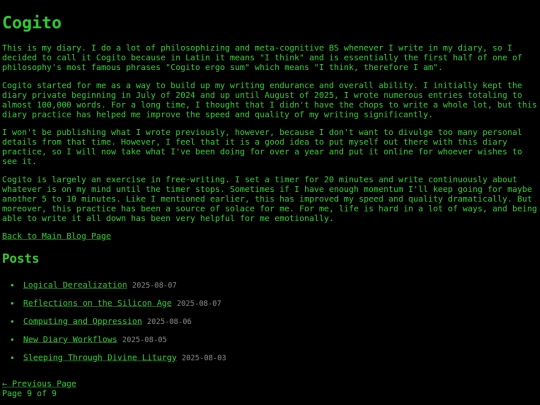Viewport: 540px width, 405px height.
Task: Click the paragraph starting 'This is my diary'
Action: [x=262, y=58]
